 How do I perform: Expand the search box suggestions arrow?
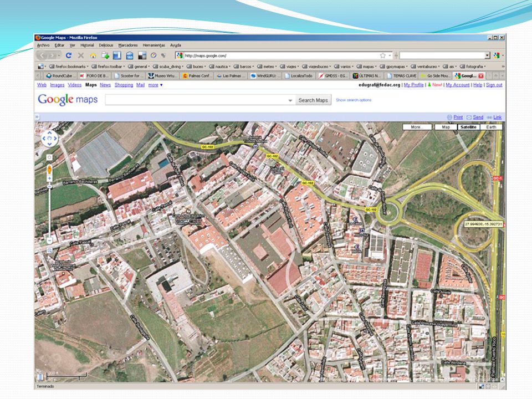290,100
